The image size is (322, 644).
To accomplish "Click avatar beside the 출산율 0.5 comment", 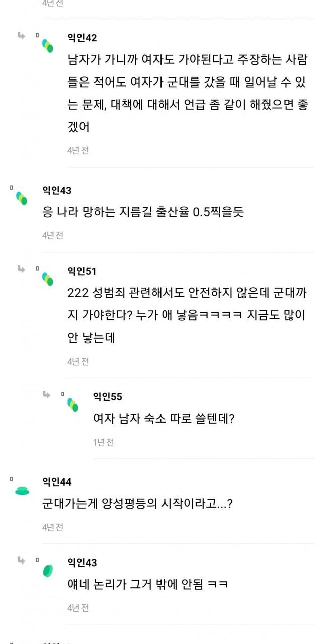I will [22, 198].
